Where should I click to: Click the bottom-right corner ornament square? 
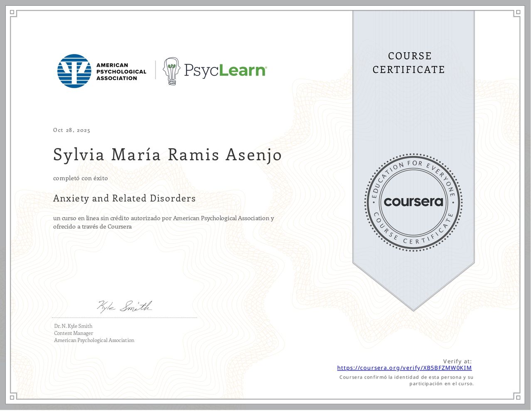coord(517,397)
